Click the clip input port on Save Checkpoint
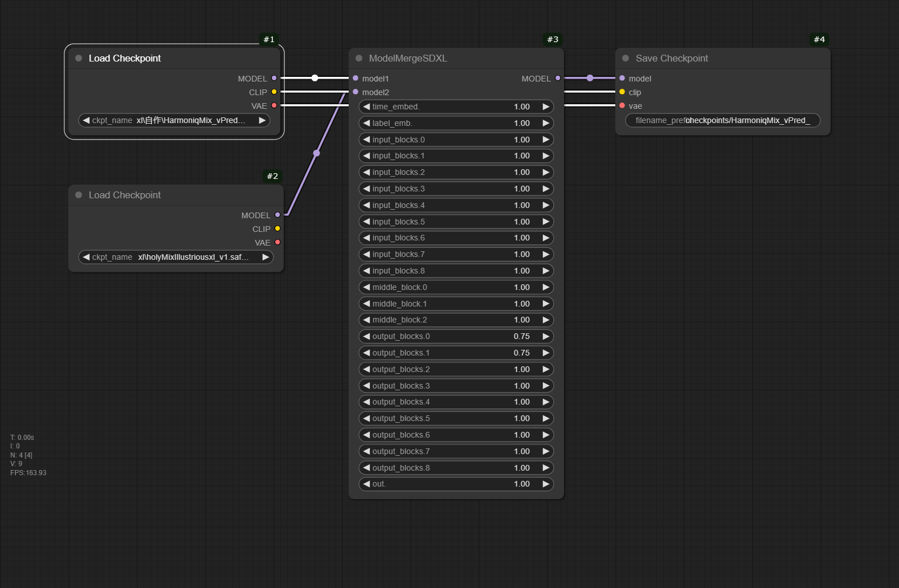Image resolution: width=899 pixels, height=588 pixels. pos(622,92)
